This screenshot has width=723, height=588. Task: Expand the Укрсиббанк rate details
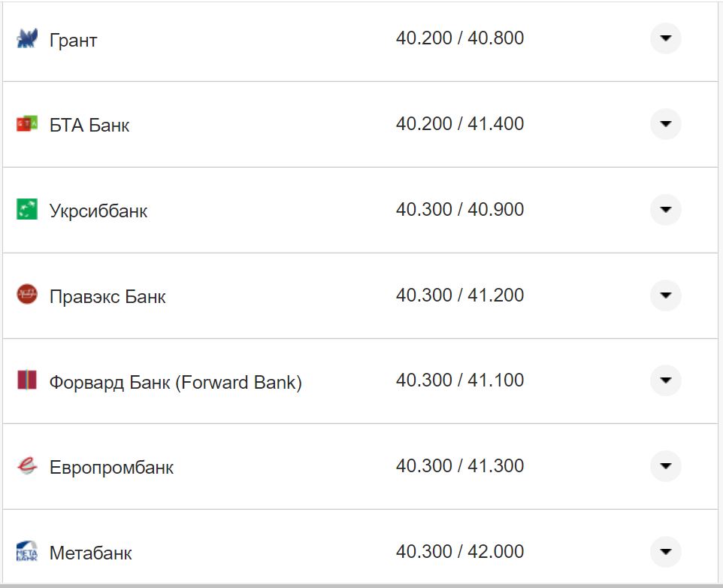665,210
